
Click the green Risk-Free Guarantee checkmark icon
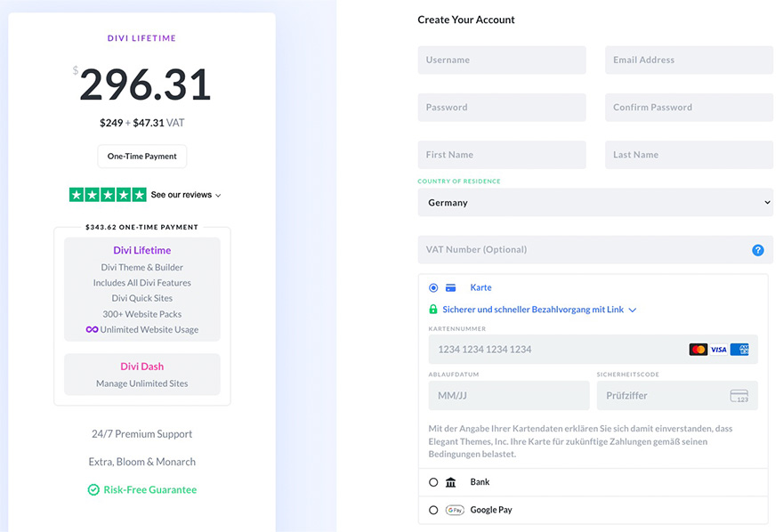point(93,490)
